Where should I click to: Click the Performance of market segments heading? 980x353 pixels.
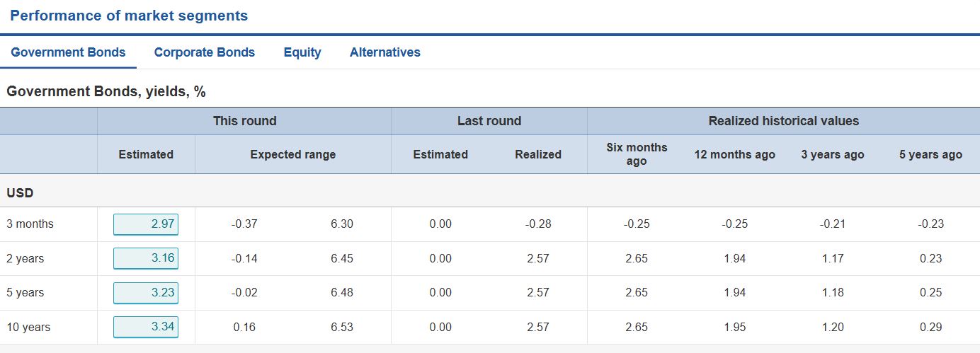click(x=129, y=16)
